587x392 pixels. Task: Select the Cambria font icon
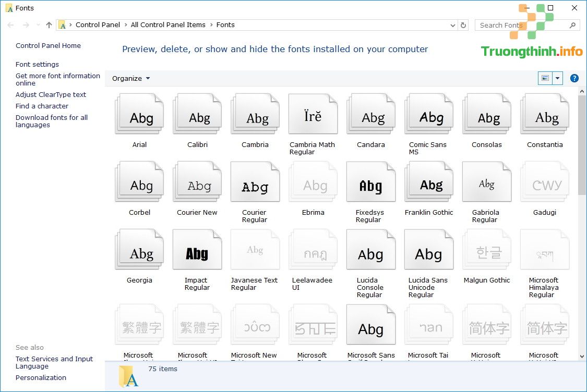pyautogui.click(x=255, y=114)
